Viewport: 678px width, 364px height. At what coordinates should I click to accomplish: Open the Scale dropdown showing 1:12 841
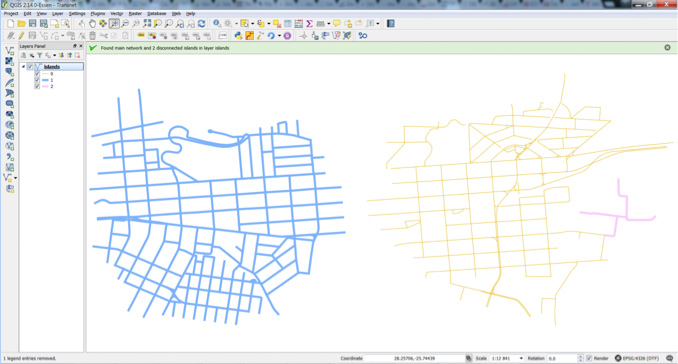521,358
